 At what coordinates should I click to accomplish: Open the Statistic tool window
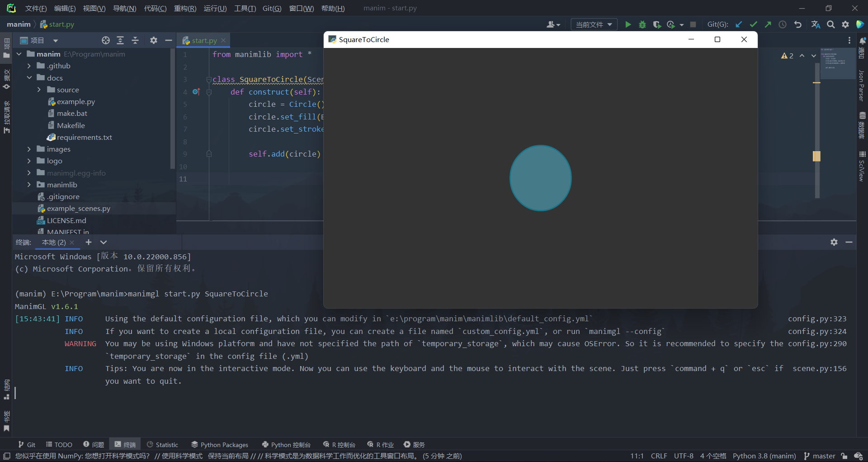point(162,444)
